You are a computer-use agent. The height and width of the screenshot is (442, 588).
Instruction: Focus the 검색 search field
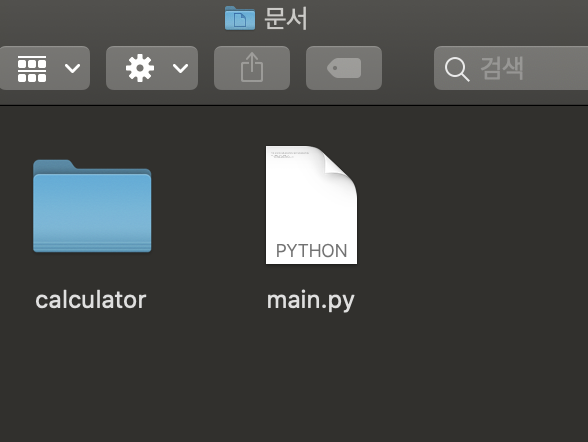[511, 68]
